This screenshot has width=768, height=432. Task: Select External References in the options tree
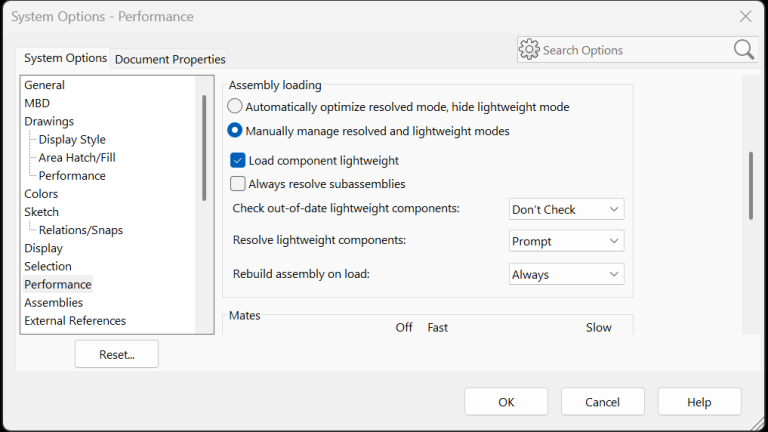point(75,320)
